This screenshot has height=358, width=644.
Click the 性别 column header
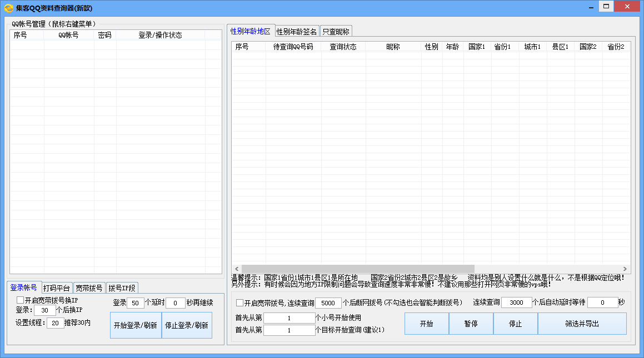432,47
